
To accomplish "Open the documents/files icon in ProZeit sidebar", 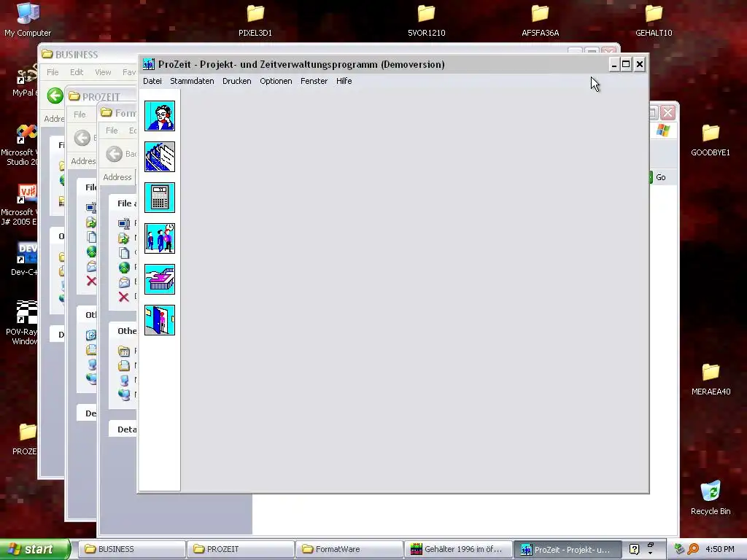I will click(x=160, y=157).
